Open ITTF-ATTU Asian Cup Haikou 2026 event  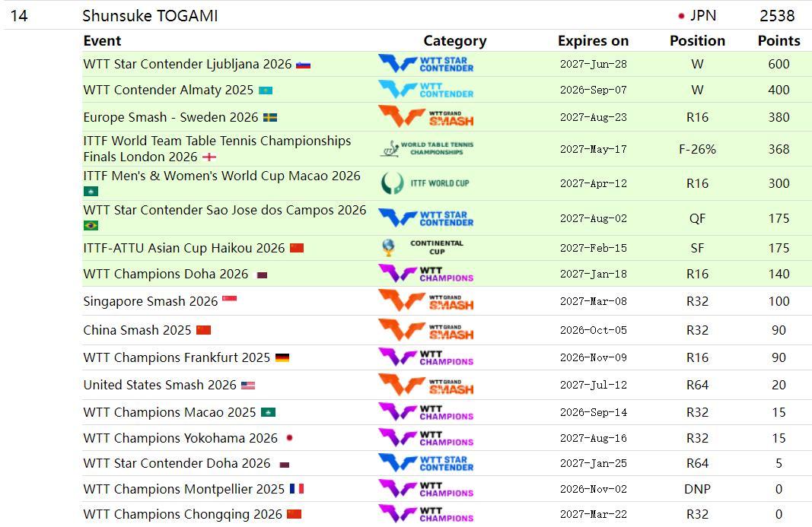184,248
